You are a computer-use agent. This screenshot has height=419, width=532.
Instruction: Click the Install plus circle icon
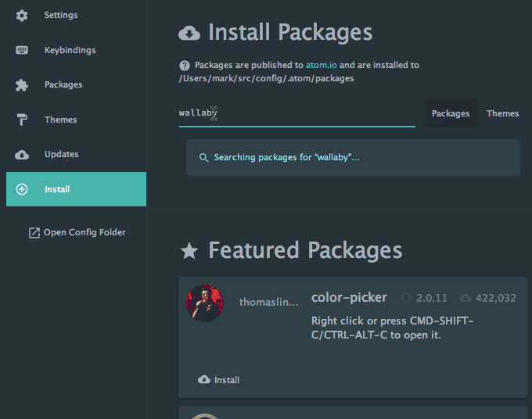(x=22, y=189)
